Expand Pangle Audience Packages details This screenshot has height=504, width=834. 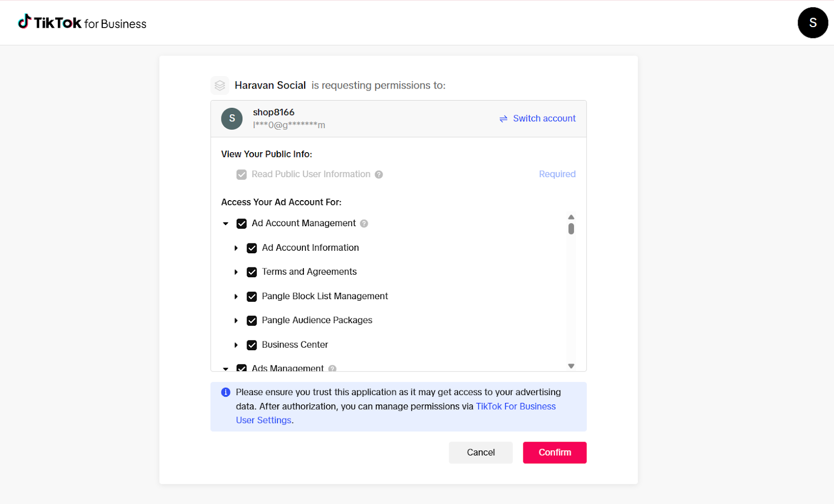(x=236, y=321)
